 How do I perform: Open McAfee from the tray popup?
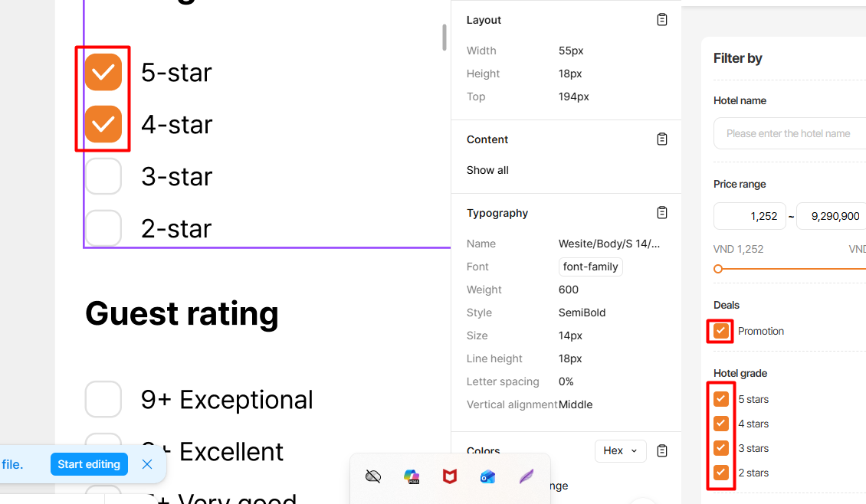click(x=449, y=477)
